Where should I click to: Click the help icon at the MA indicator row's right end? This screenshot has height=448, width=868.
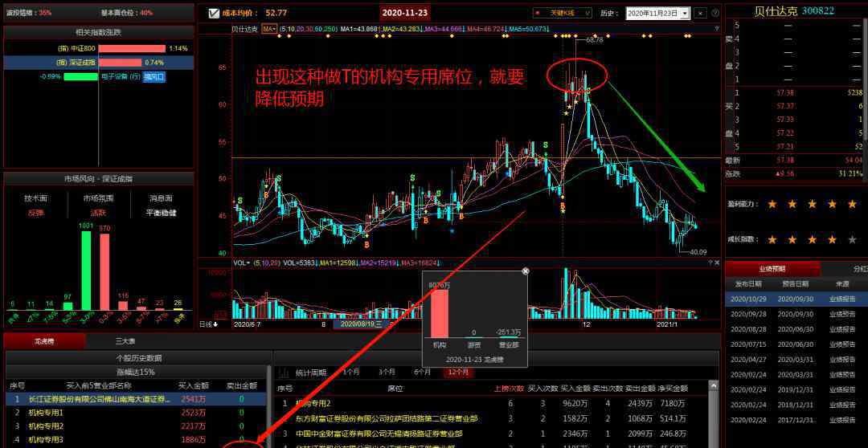717,29
